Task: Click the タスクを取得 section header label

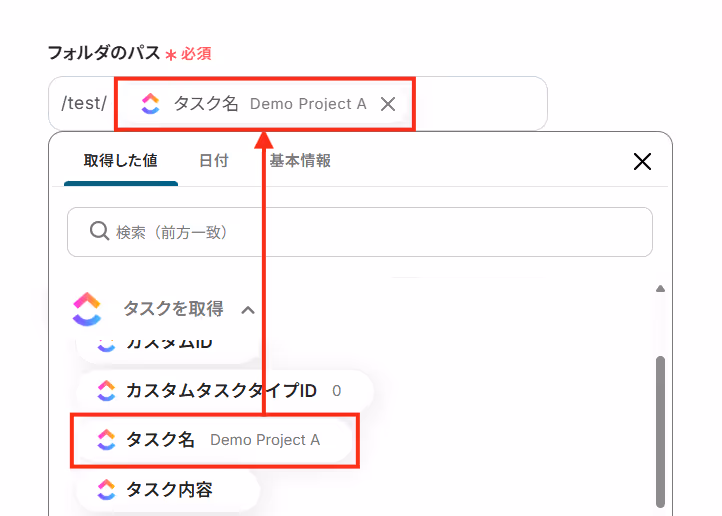Action: 174,309
